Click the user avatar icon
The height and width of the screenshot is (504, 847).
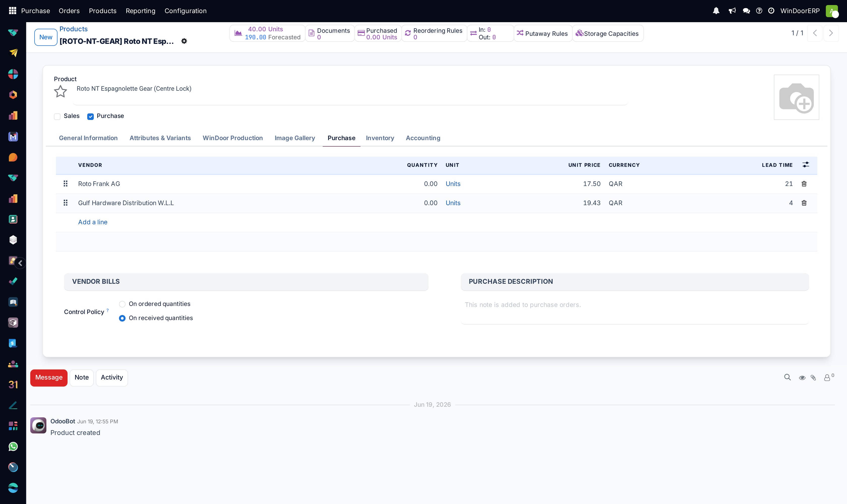pos(832,11)
